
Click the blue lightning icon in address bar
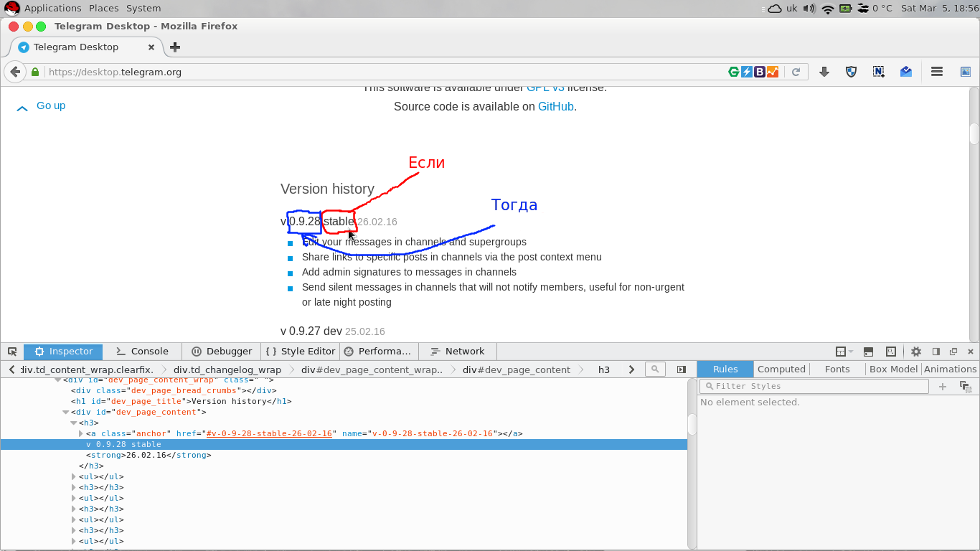click(747, 72)
